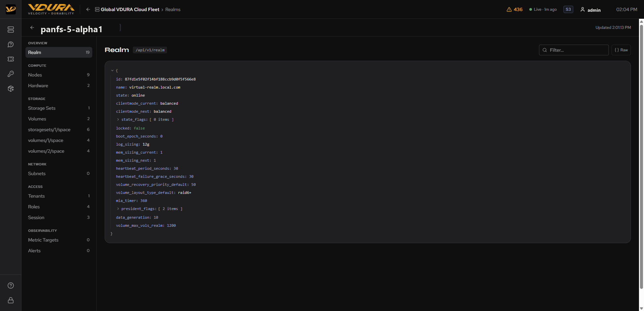Open Metric Targets in the sidebar
The image size is (644, 311).
point(59,240)
